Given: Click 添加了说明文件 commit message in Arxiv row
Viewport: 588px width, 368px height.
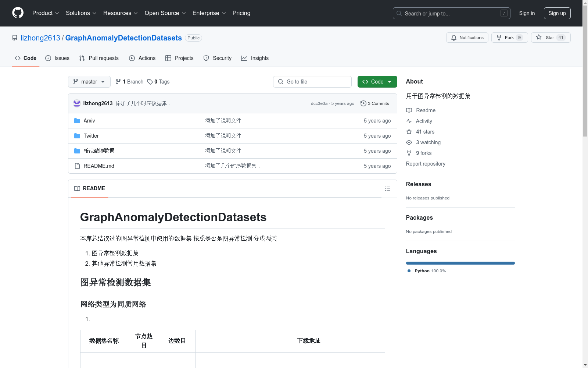Looking at the screenshot, I should click(x=223, y=121).
